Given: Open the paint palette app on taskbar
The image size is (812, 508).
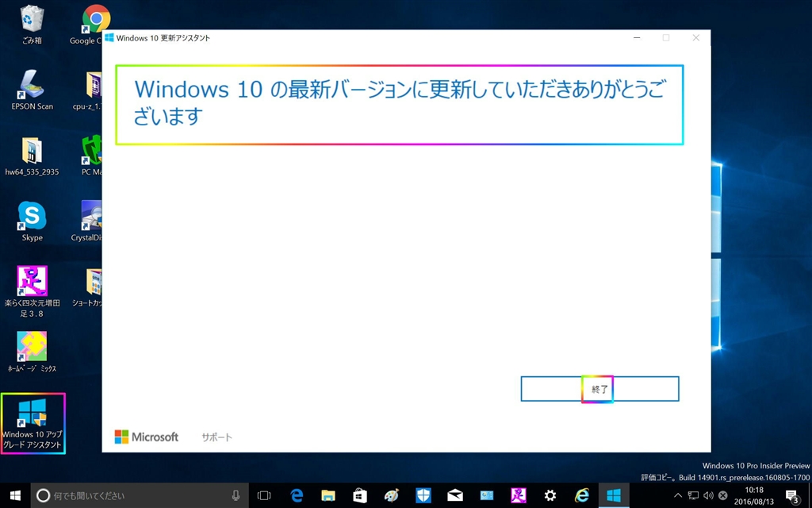Looking at the screenshot, I should 392,495.
